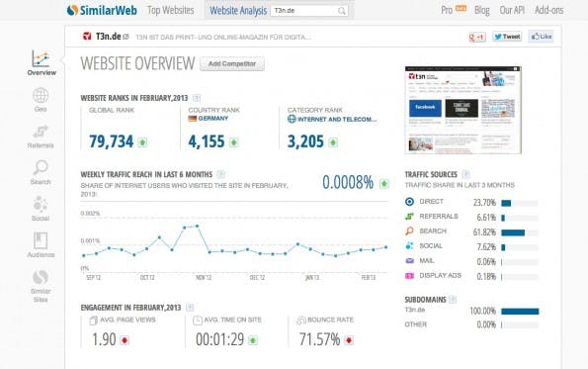The image size is (588, 369).
Task: Click the SimilarWeb logo
Action: click(x=102, y=10)
